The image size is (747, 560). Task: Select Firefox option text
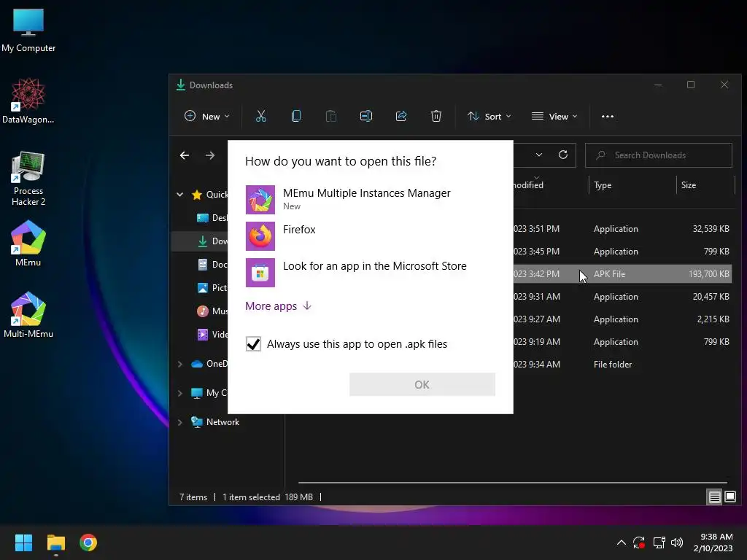pos(299,230)
